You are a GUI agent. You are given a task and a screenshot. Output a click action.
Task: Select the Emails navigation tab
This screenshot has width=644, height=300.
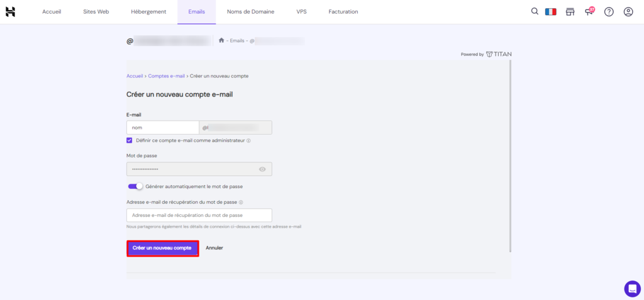coord(197,12)
